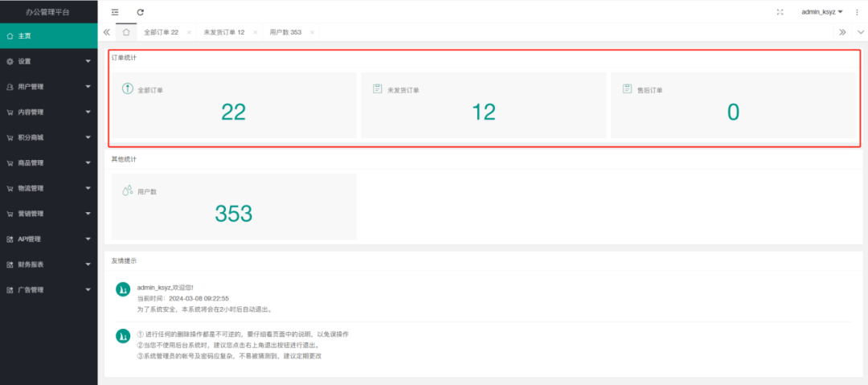Click the 用户数 droplet icon
The image size is (868, 385).
(127, 190)
